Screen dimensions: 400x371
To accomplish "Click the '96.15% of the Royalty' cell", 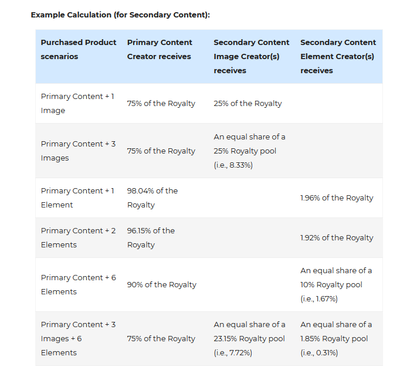I will click(151, 238).
